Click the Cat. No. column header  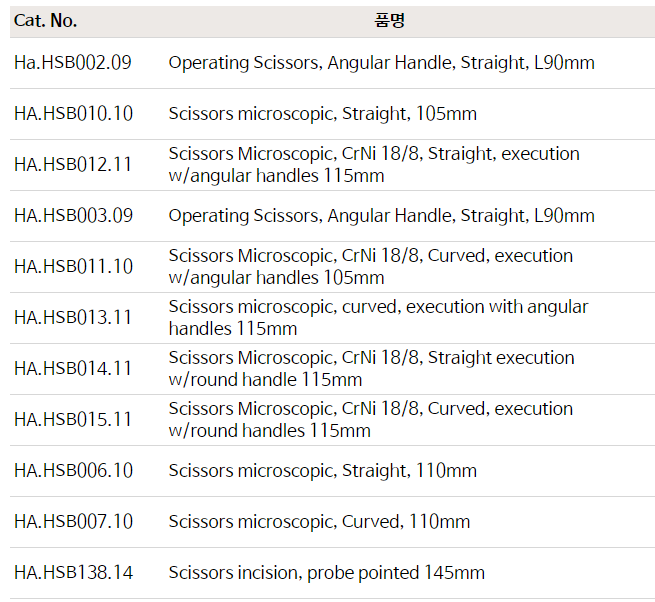click(x=45, y=21)
